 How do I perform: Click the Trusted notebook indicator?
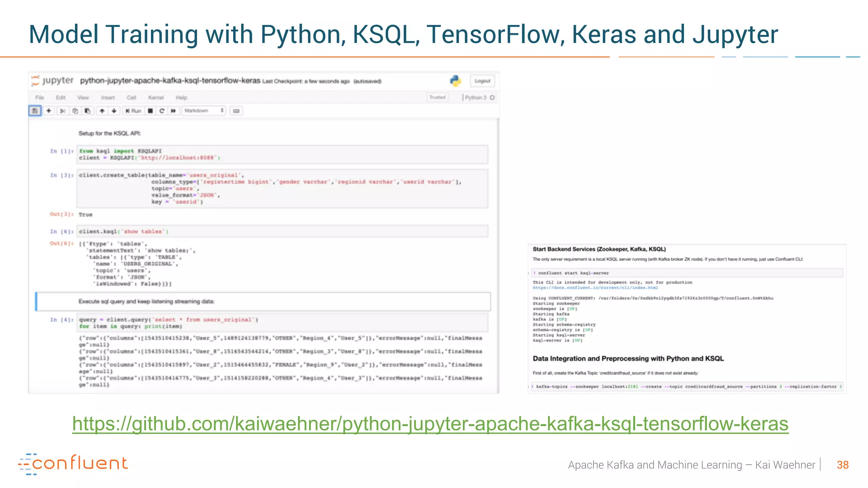click(x=437, y=97)
